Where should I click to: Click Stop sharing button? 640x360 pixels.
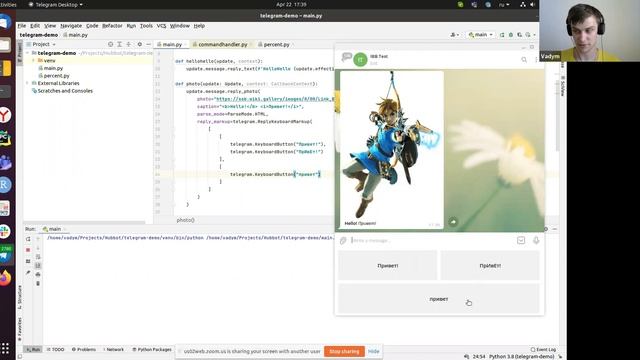pyautogui.click(x=344, y=351)
